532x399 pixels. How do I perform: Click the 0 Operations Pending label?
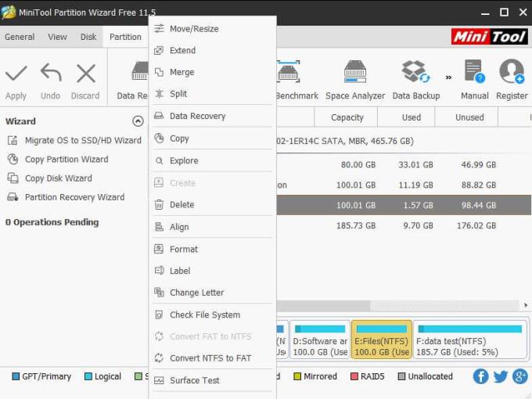[x=52, y=222]
